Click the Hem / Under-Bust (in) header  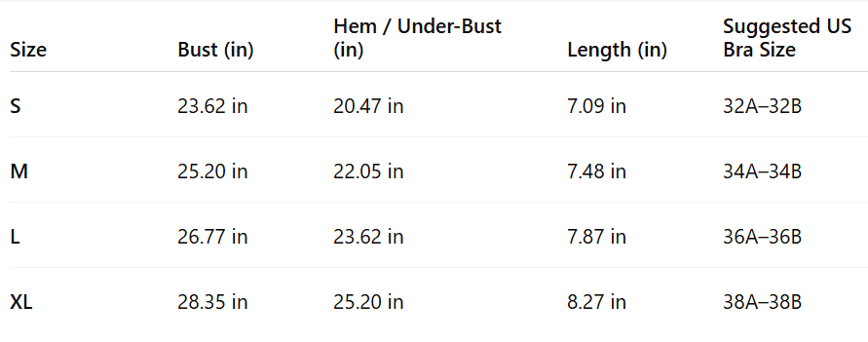pos(417,38)
